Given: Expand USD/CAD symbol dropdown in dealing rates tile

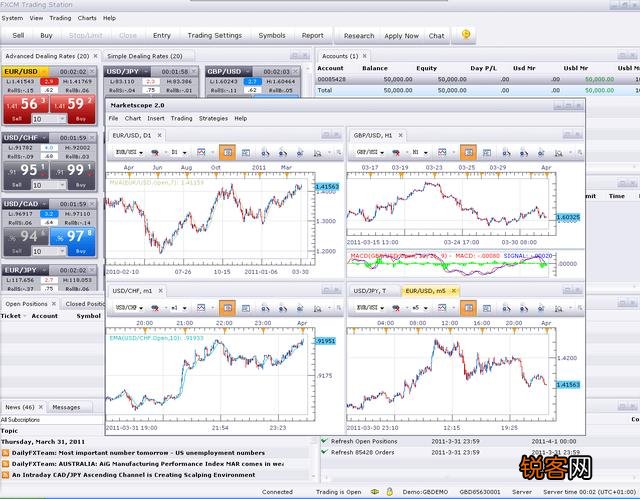Looking at the screenshot, I should (44, 204).
